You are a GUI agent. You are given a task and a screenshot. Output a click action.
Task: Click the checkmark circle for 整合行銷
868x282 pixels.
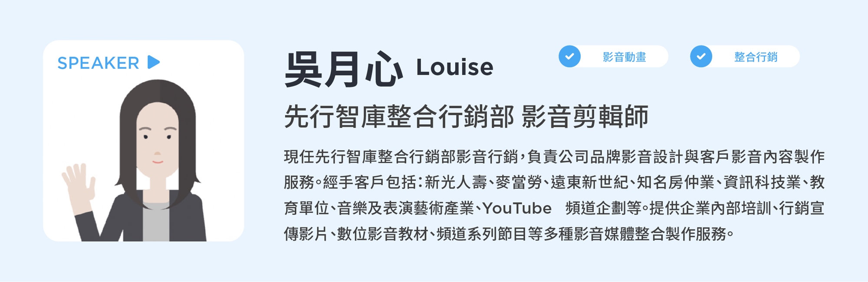pos(701,56)
